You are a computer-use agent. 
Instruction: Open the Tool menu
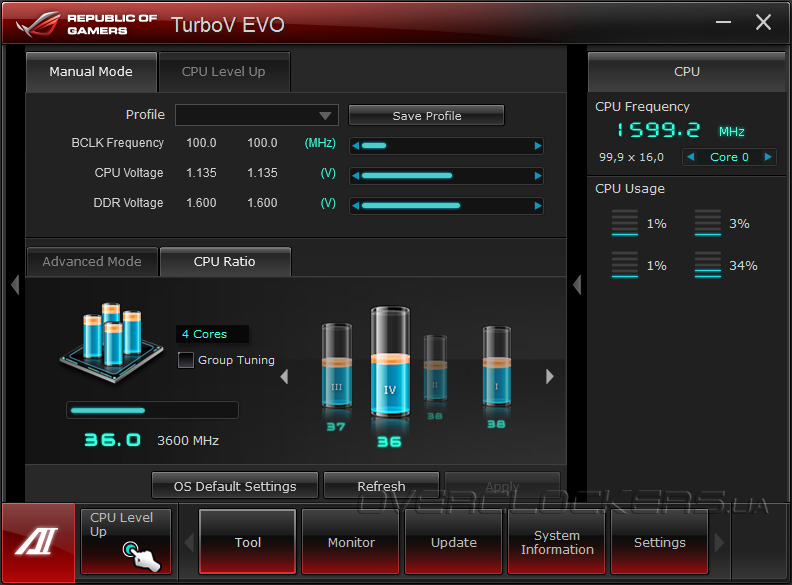248,542
